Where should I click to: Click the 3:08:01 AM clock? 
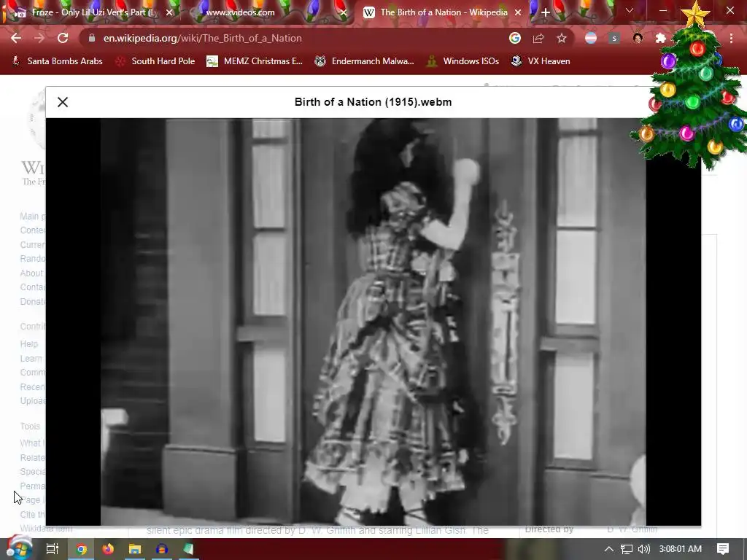(681, 549)
